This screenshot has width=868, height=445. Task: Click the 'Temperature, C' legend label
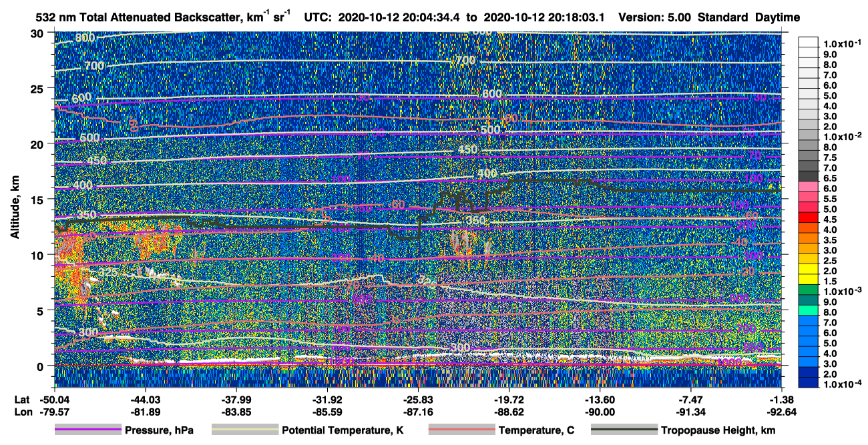click(536, 430)
